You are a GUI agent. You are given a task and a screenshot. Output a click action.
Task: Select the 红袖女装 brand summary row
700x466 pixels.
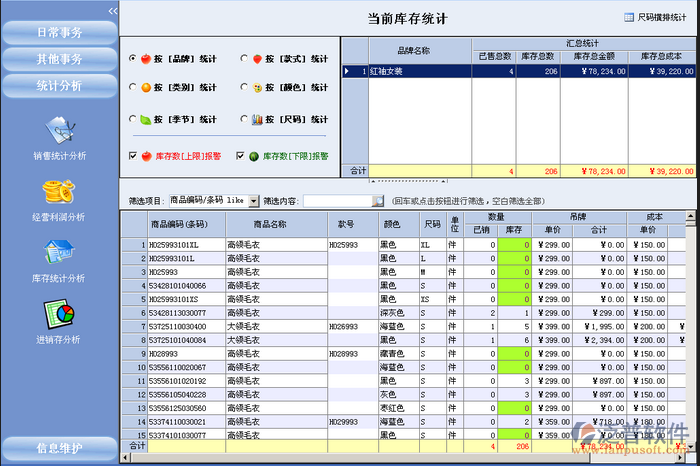coord(420,71)
